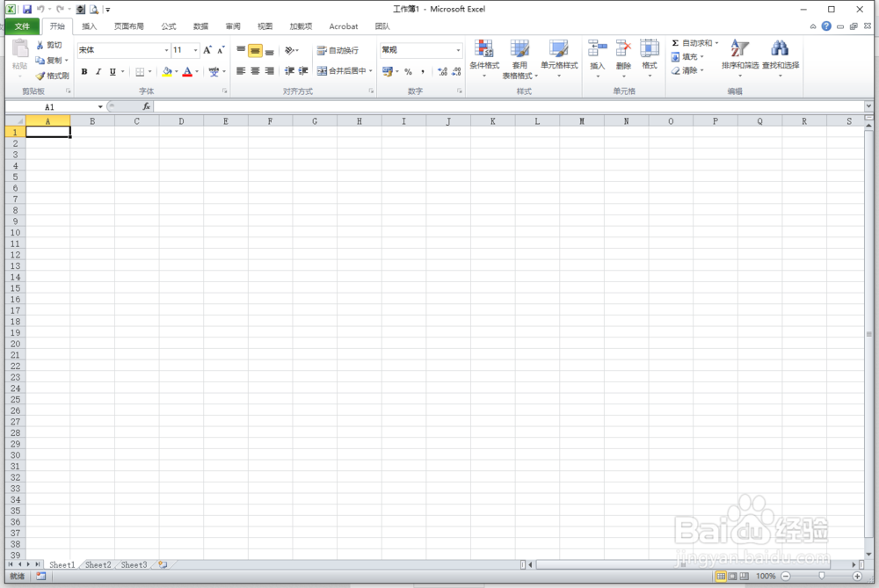Switch to 视图 View tab

tap(265, 26)
